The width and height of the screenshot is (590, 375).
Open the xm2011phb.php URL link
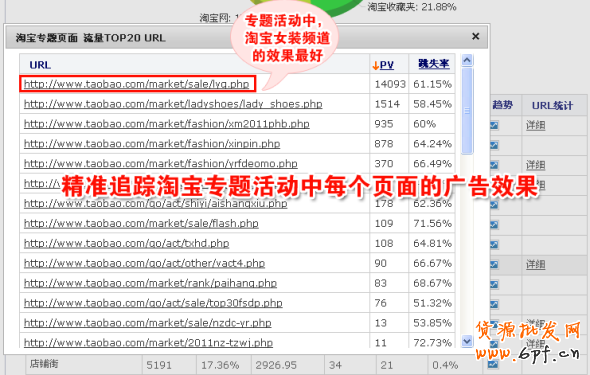click(167, 124)
